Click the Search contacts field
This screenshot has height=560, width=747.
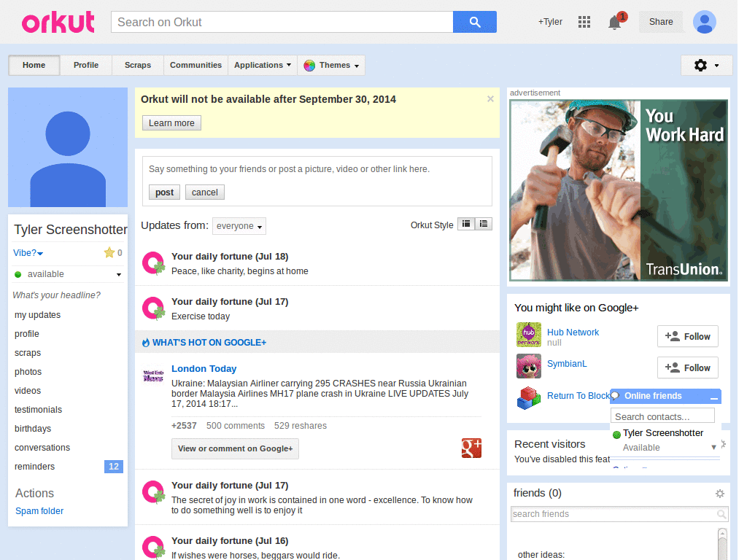[x=662, y=416]
